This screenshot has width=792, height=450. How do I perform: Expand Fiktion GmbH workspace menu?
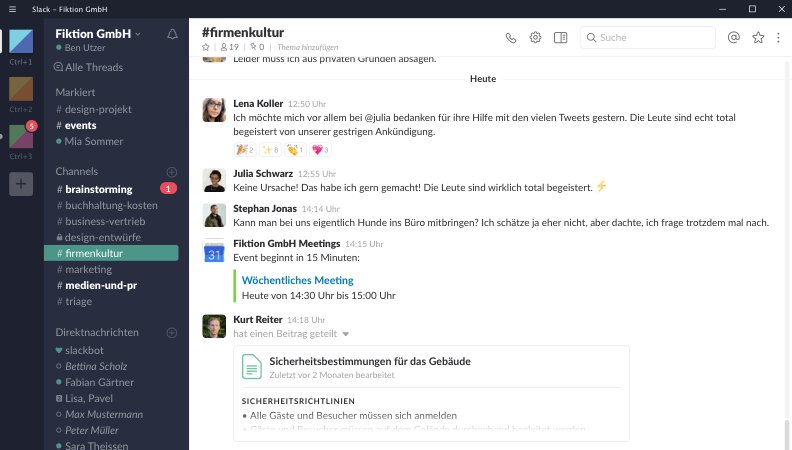[x=98, y=34]
